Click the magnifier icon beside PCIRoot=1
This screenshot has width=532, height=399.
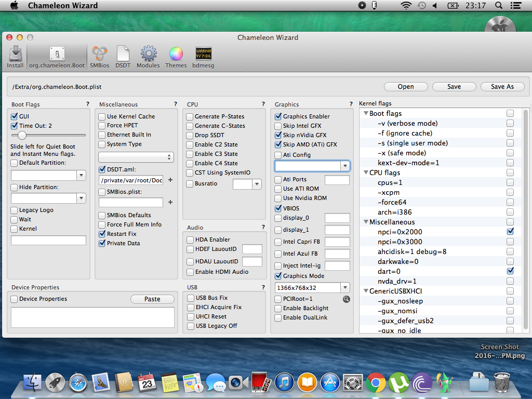(x=347, y=299)
